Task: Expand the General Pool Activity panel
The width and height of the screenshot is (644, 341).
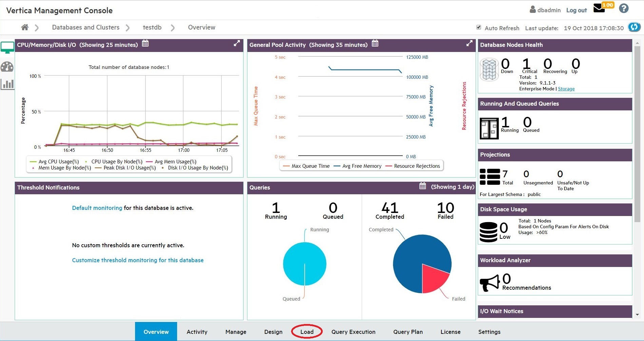Action: click(x=469, y=43)
